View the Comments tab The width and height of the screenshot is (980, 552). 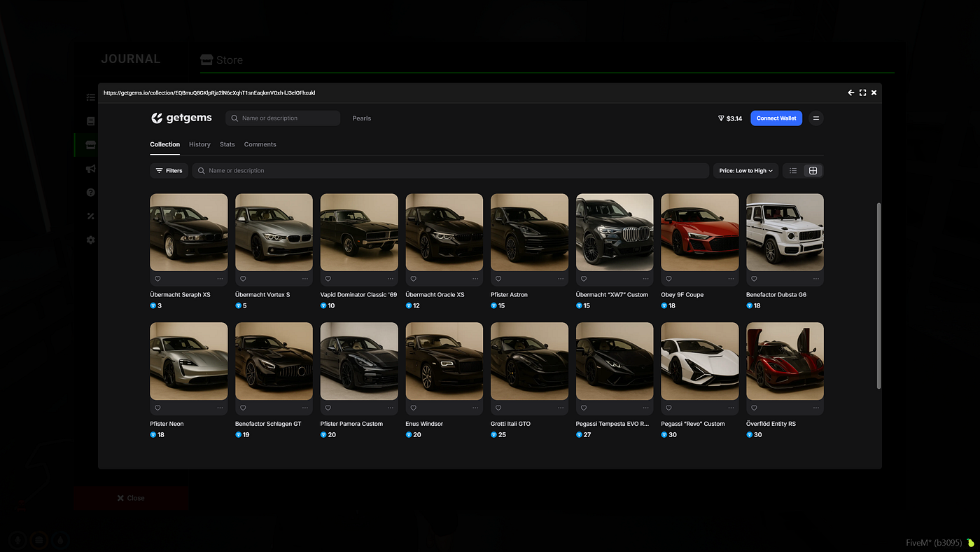pos(260,144)
